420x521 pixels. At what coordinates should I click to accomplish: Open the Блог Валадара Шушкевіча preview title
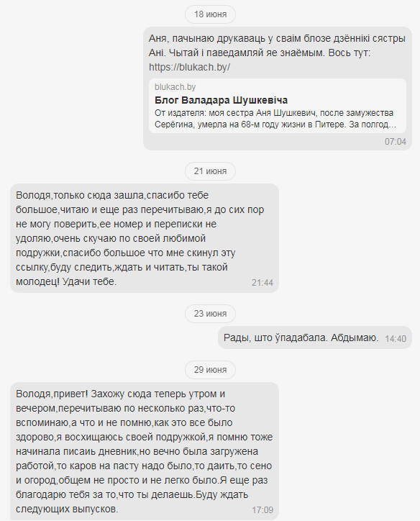[x=221, y=100]
